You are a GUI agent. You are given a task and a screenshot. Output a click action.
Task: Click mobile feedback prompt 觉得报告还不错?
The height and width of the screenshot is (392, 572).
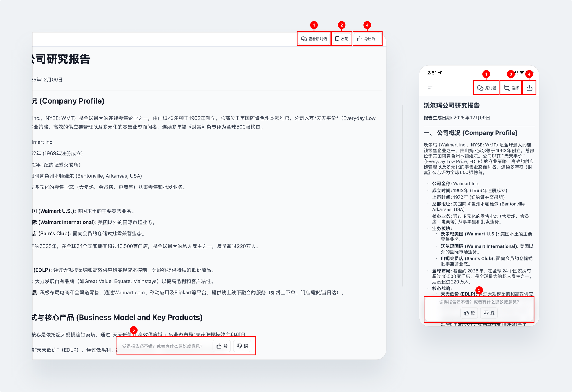[x=479, y=302]
